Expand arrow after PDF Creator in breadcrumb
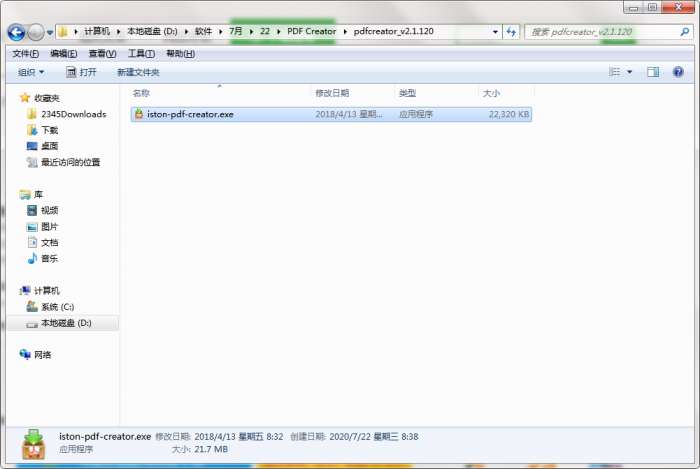The image size is (700, 469). 345,31
